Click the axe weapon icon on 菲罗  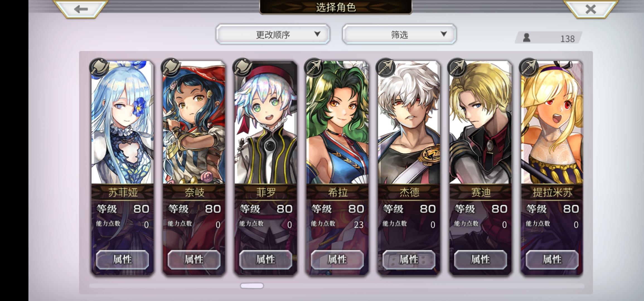point(242,68)
